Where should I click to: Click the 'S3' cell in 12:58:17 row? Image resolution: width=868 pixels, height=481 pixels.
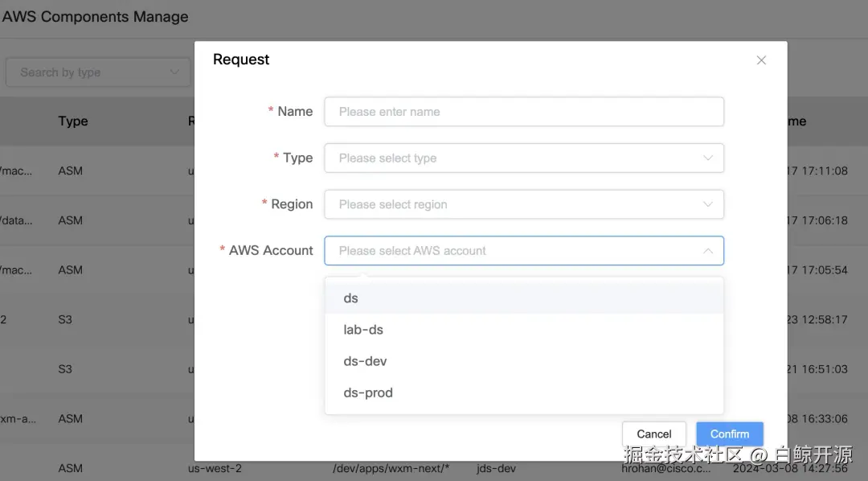click(65, 320)
